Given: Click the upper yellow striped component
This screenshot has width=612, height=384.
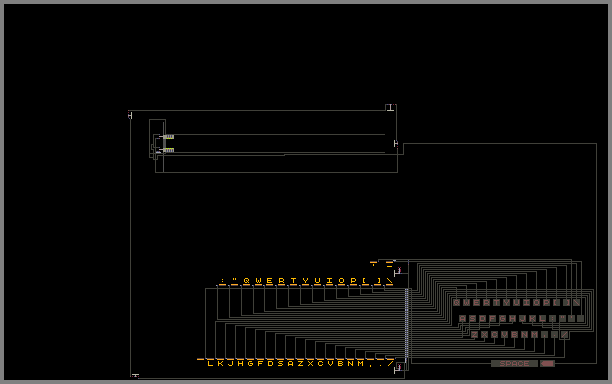Looking at the screenshot, I should pyautogui.click(x=169, y=137).
